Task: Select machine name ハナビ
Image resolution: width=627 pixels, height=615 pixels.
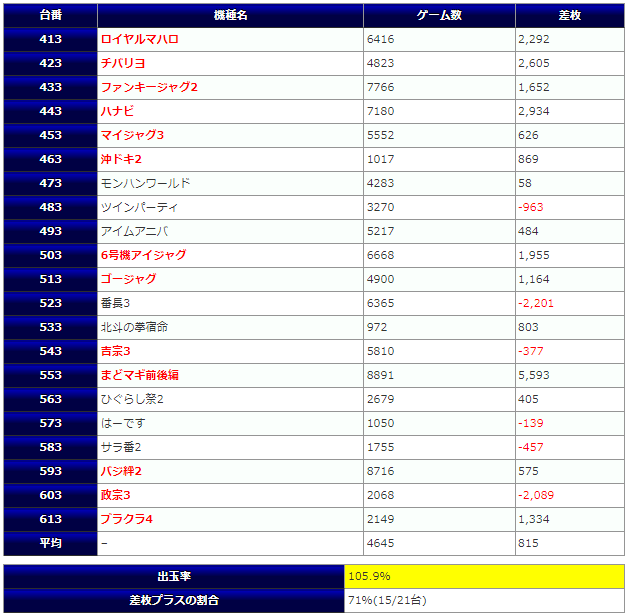Action: [x=117, y=111]
